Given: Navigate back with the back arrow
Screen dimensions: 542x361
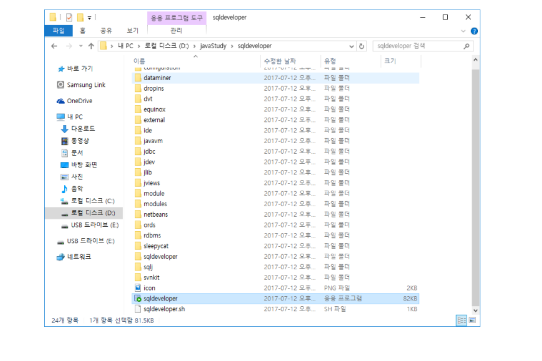Looking at the screenshot, I should [54, 46].
